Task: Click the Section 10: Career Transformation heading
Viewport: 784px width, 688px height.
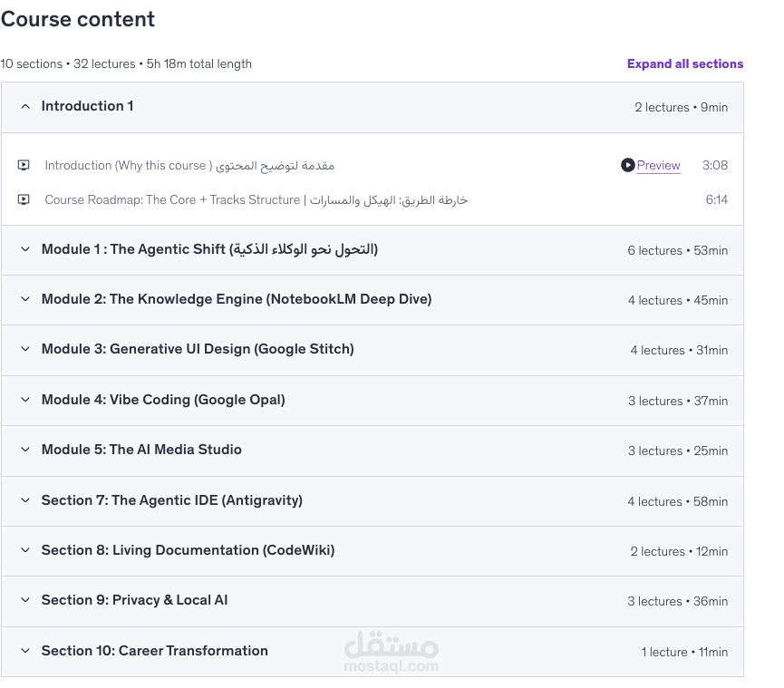Action: click(x=155, y=651)
